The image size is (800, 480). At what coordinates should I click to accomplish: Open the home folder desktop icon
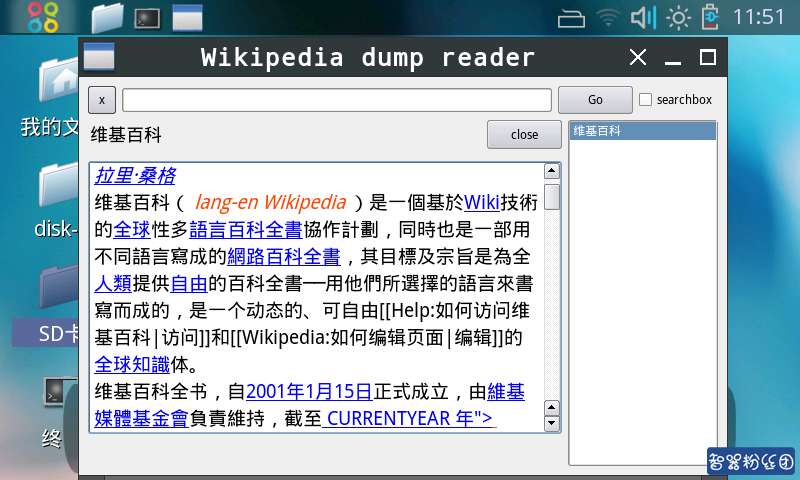59,79
